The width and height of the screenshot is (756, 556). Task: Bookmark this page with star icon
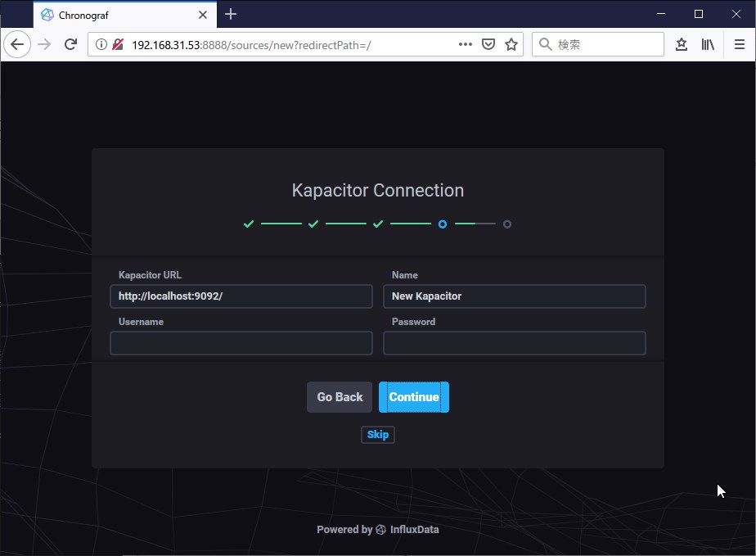(x=511, y=44)
